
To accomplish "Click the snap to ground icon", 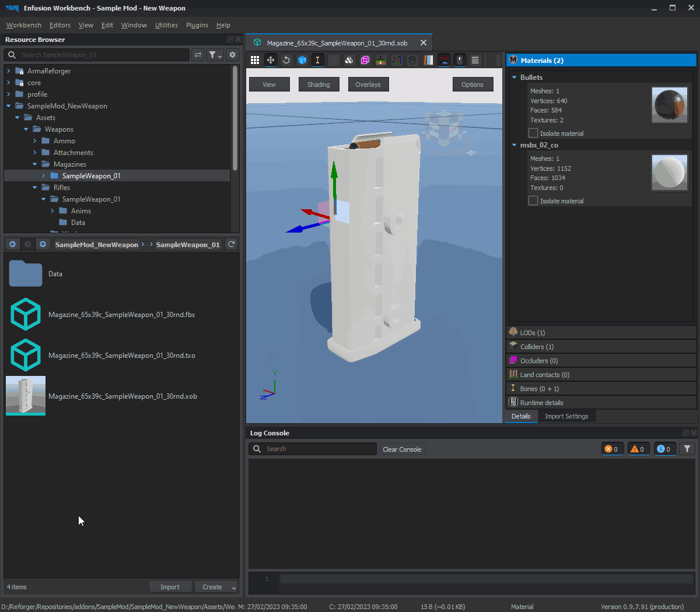I will coord(381,60).
